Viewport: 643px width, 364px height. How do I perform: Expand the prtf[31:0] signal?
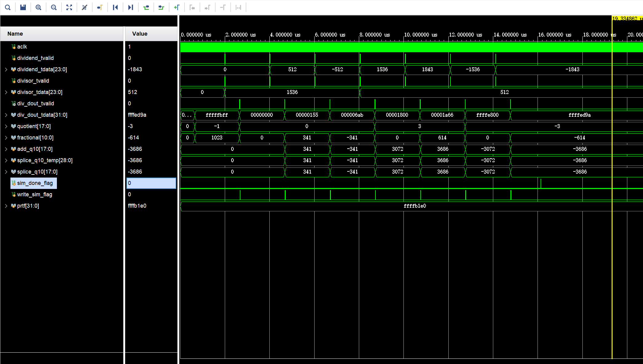(x=6, y=206)
